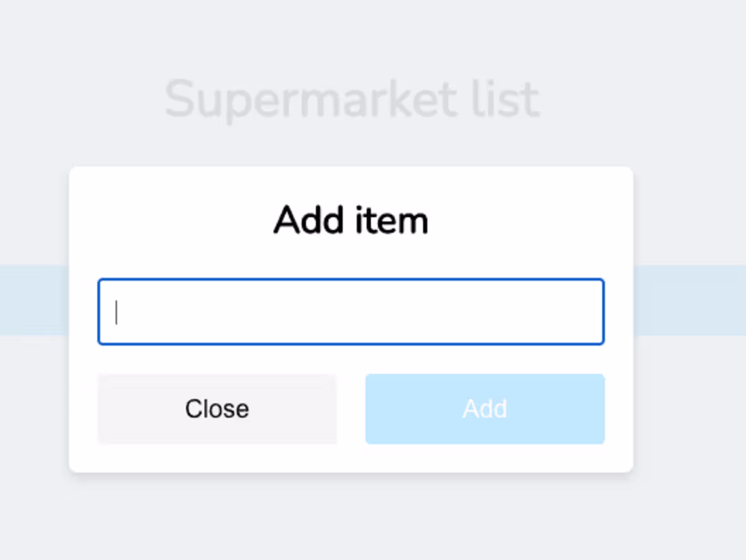Click the Supermarket list heading

coord(352,98)
